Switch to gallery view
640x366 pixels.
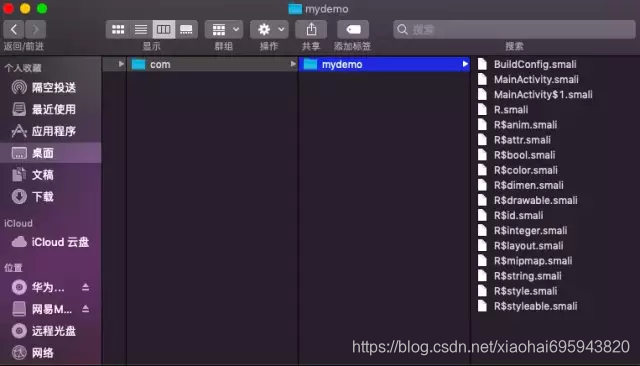tap(187, 29)
